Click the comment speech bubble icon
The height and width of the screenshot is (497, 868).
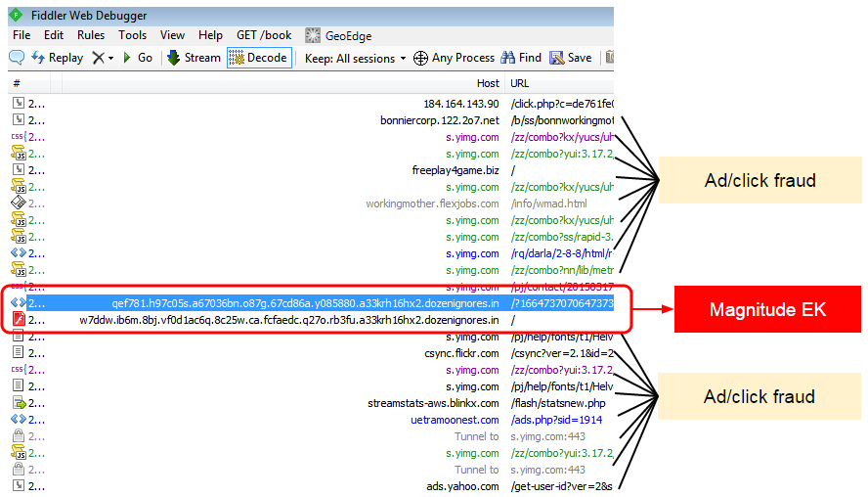17,57
